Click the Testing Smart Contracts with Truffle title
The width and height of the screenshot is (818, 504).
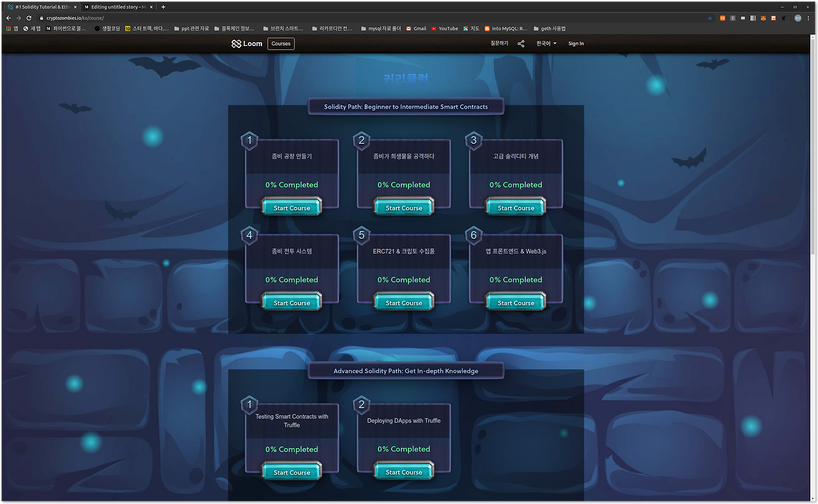[x=291, y=420]
